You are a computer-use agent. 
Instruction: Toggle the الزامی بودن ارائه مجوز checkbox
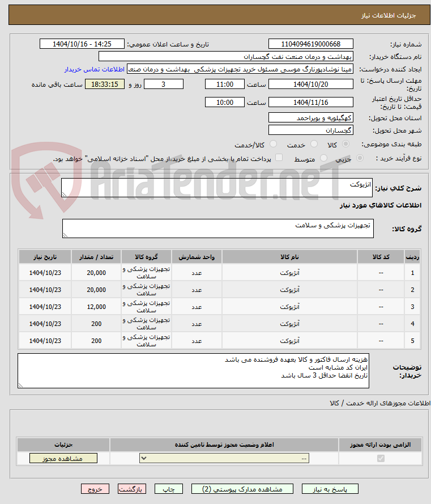click(x=381, y=458)
